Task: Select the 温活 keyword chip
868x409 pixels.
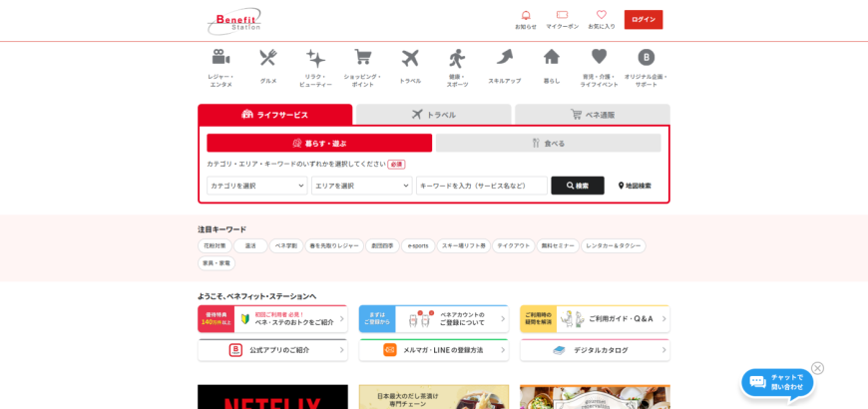Action: 250,245
